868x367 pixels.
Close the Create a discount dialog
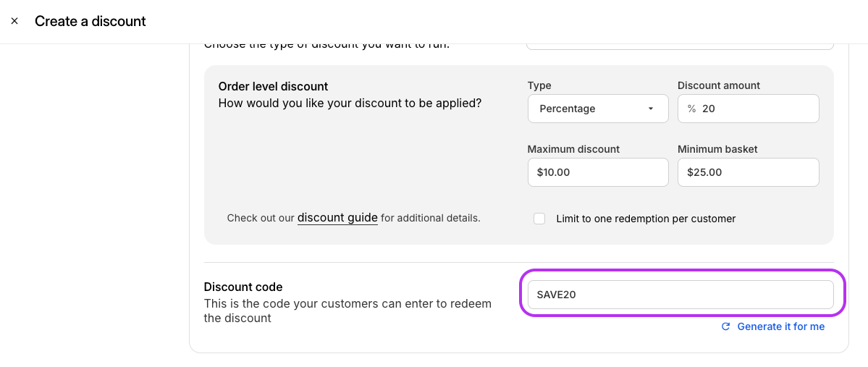coord(14,21)
